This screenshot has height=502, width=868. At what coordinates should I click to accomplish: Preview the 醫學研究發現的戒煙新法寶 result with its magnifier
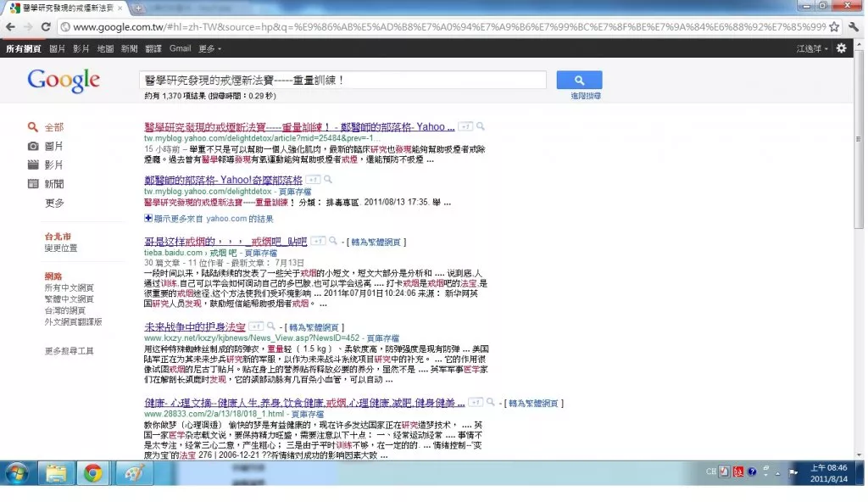481,126
